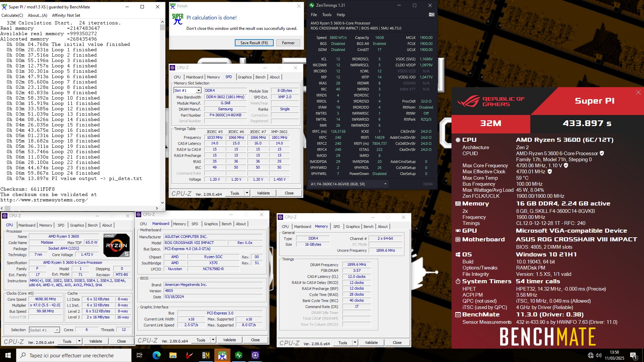Screen dimensions: 644x362
Task: Open Tools arrow dropdown in CPU-Z Memory window
Action: (355, 343)
